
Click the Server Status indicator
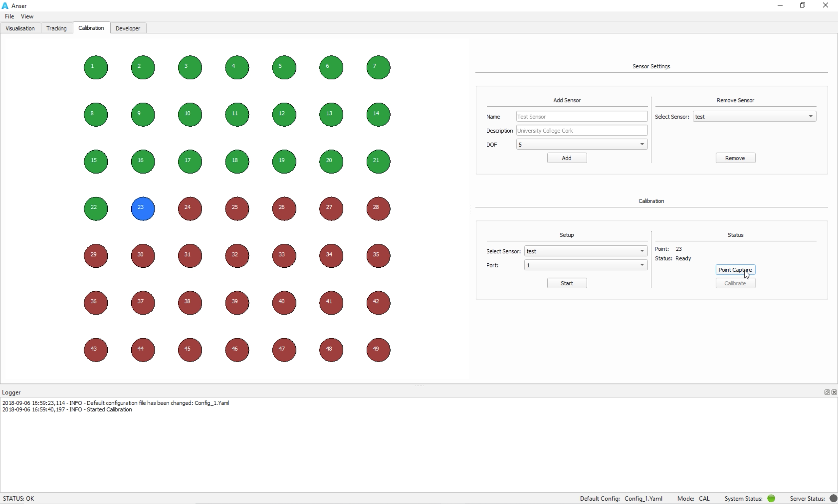click(x=834, y=498)
